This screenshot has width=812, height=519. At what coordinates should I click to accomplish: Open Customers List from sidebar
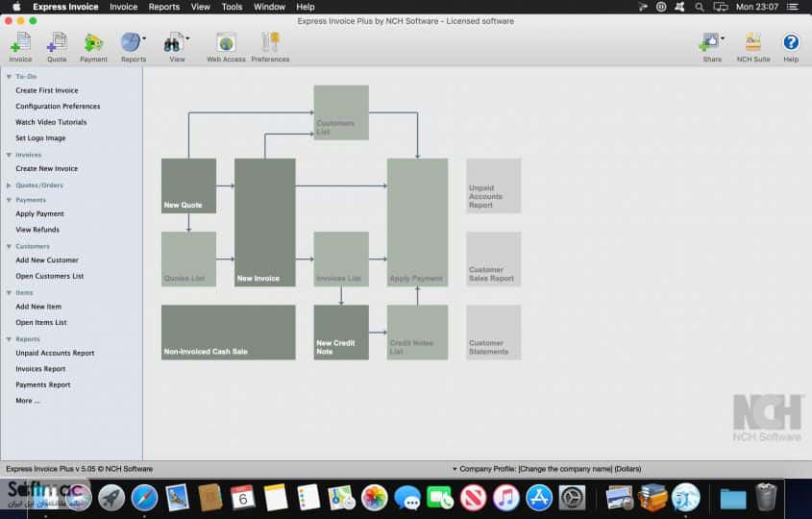49,276
